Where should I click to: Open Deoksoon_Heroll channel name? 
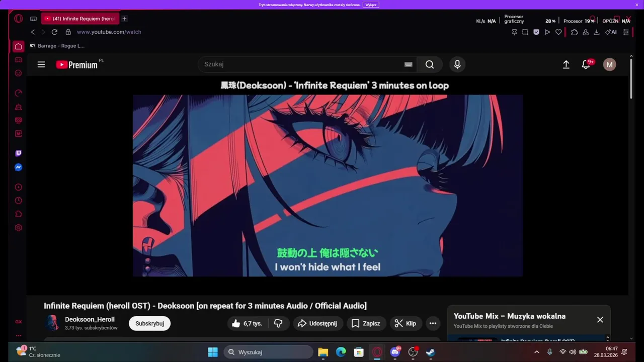90,319
